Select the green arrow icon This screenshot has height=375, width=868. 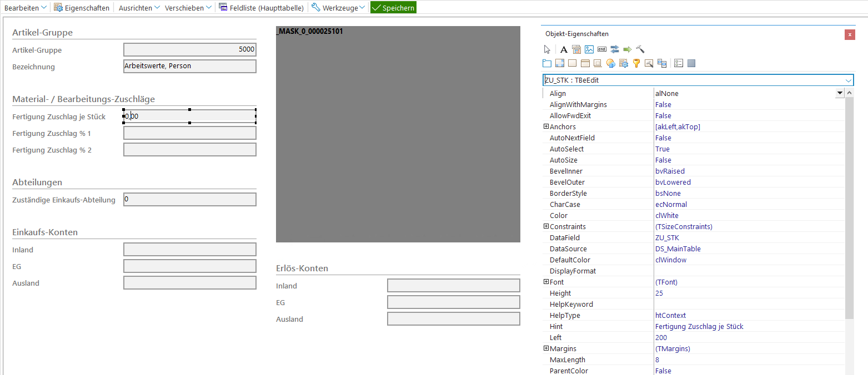click(627, 49)
